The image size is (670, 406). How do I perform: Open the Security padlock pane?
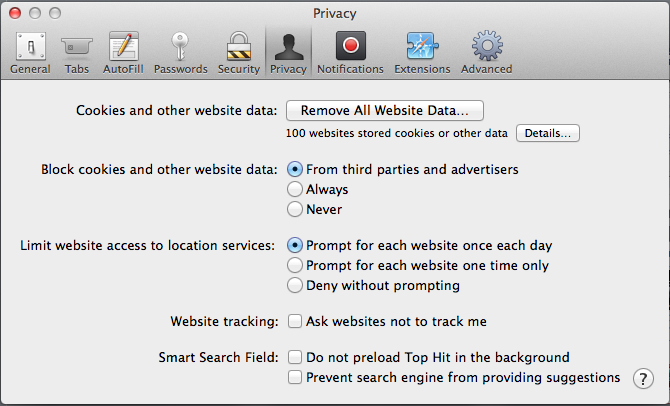click(238, 52)
